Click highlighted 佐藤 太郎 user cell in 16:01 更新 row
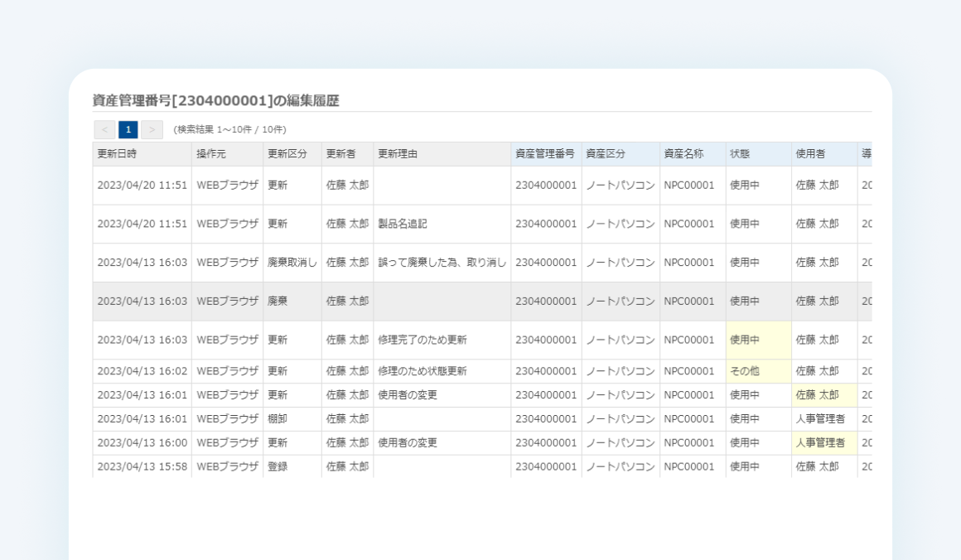This screenshot has width=961, height=560. 824,394
